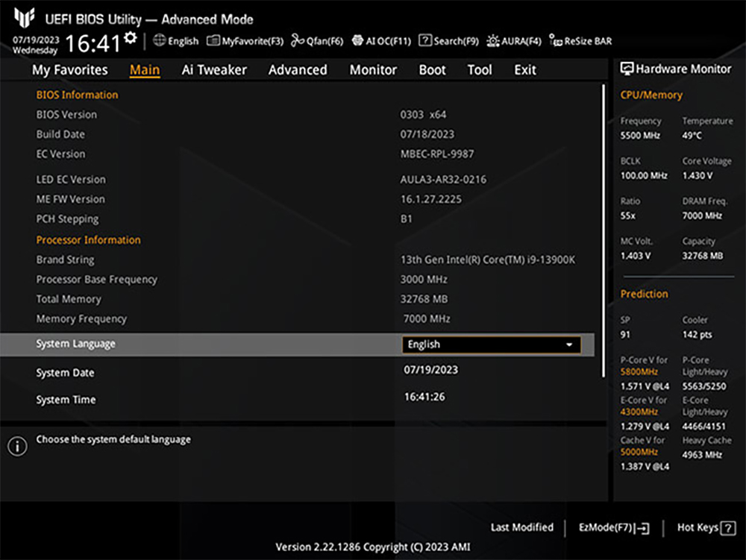Click the 5500 MHz frequency value
The width and height of the screenshot is (746, 560).
coord(640,136)
